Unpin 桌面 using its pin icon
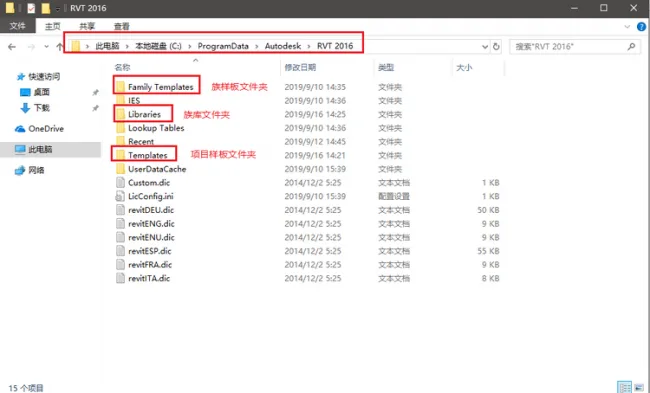Image resolution: width=650 pixels, height=393 pixels. (x=95, y=92)
